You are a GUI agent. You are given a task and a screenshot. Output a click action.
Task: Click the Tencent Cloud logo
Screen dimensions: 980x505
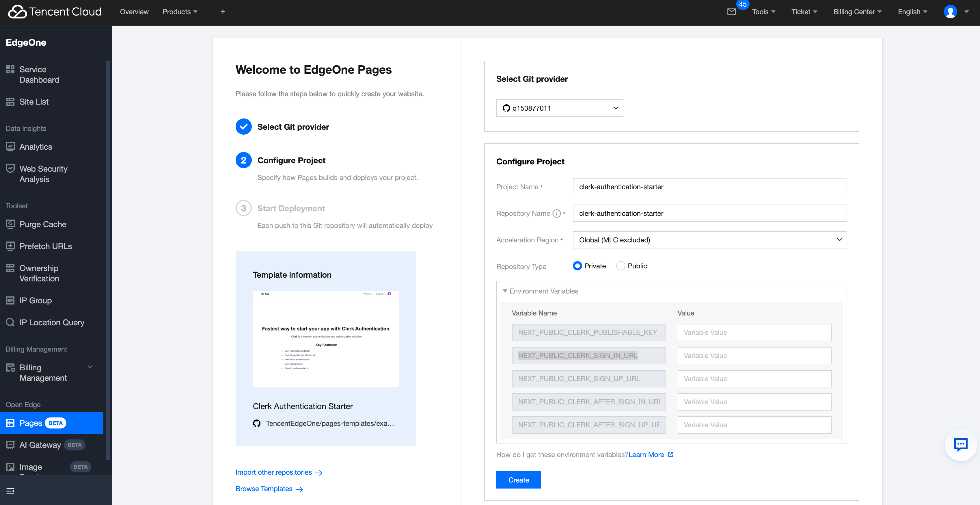click(x=55, y=12)
